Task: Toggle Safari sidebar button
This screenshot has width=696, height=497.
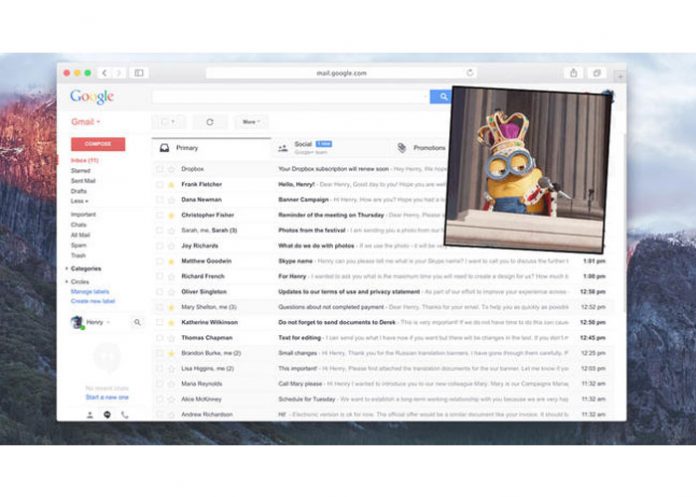Action: tap(139, 73)
